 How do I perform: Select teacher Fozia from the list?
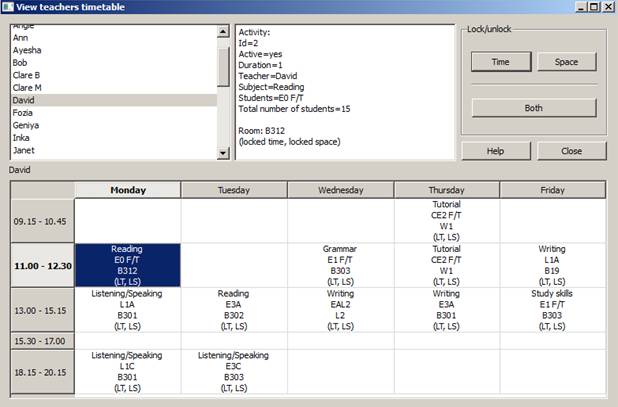(23, 113)
